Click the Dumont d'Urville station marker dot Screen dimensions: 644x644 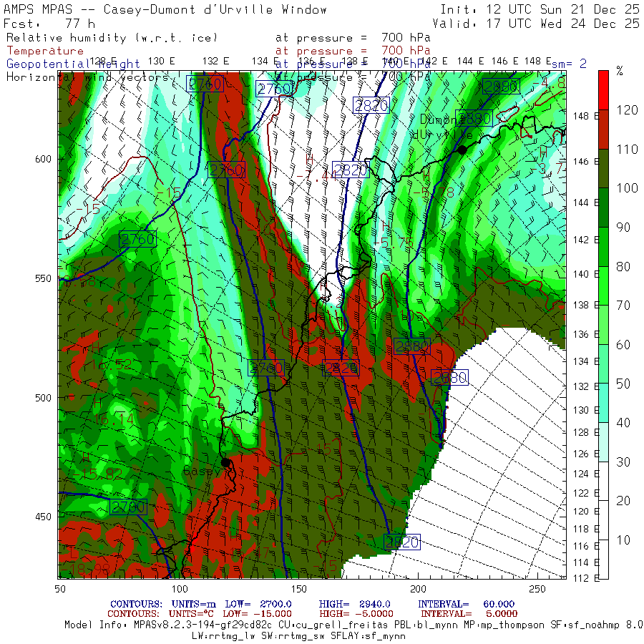pos(462,149)
